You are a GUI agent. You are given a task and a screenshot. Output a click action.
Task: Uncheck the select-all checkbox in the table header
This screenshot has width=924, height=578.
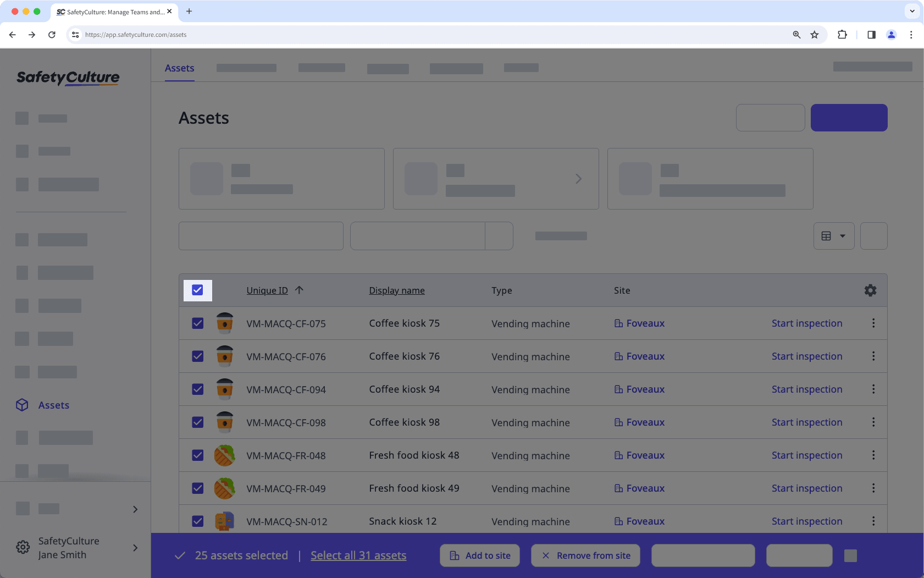197,290
